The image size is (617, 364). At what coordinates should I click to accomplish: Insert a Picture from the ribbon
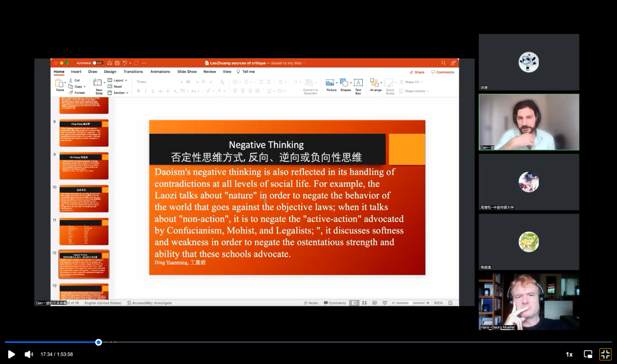tap(330, 83)
